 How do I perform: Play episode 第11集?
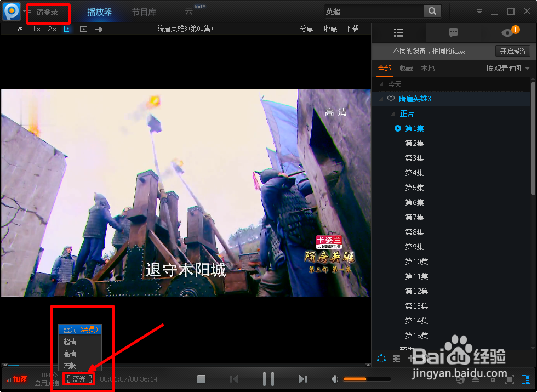[416, 276]
